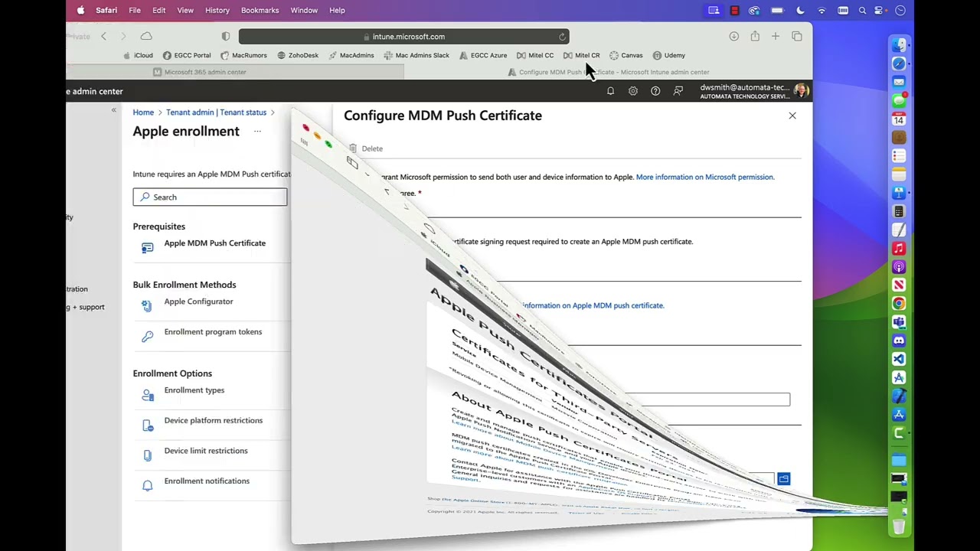The width and height of the screenshot is (980, 551).
Task: Open Apple Configurator
Action: pos(198,302)
